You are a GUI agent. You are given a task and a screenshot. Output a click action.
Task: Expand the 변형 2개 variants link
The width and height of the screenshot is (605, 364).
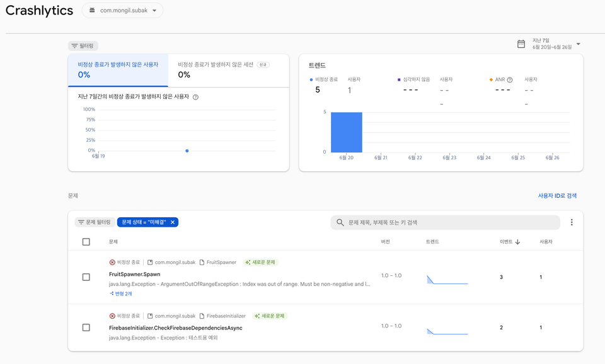[121, 294]
